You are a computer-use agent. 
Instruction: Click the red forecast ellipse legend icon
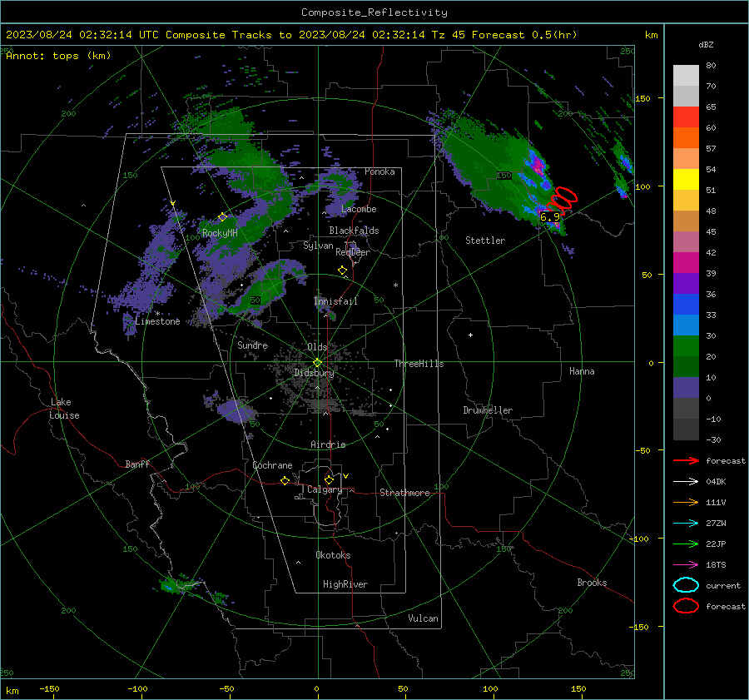click(686, 606)
